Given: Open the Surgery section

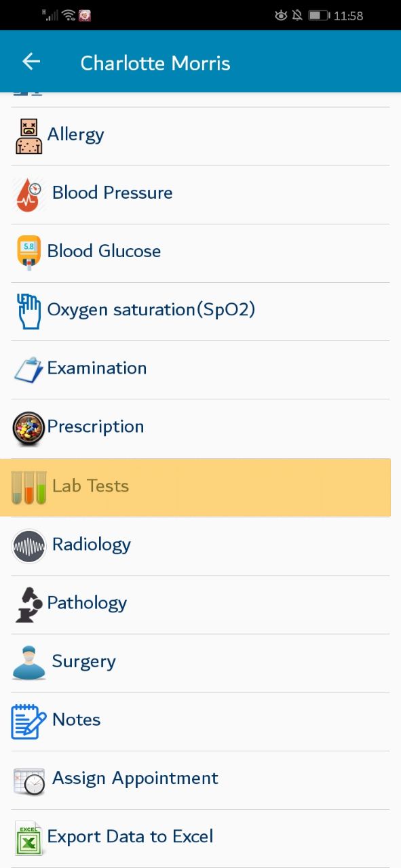Looking at the screenshot, I should 201,663.
